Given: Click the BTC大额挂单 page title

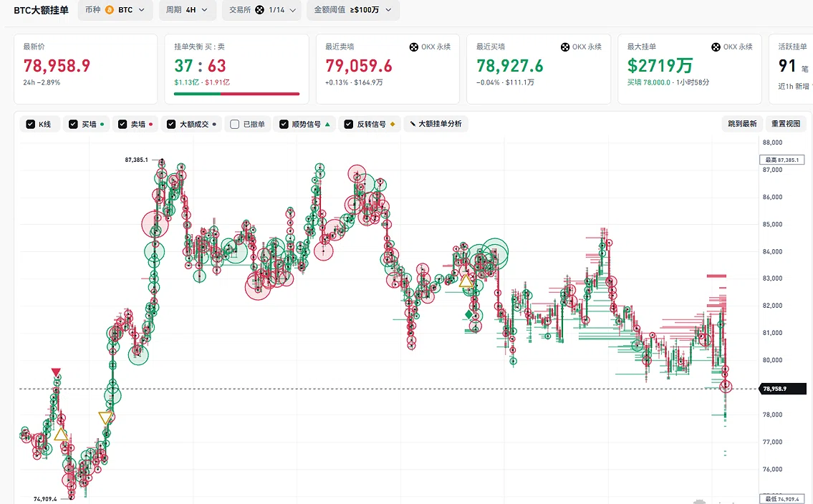Looking at the screenshot, I should (41, 10).
